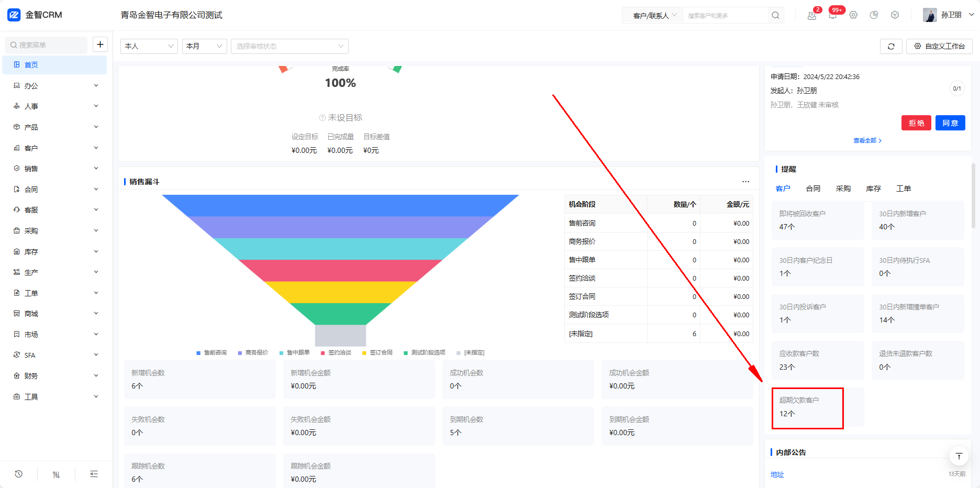
Task: Click the plus button beside menu search
Action: click(100, 45)
